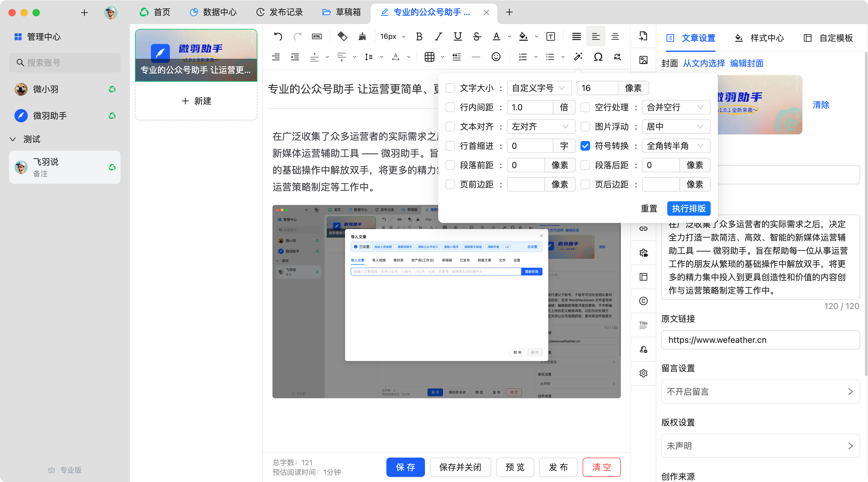Open the 全角转半角 dropdown
This screenshot has height=482, width=868.
point(676,146)
